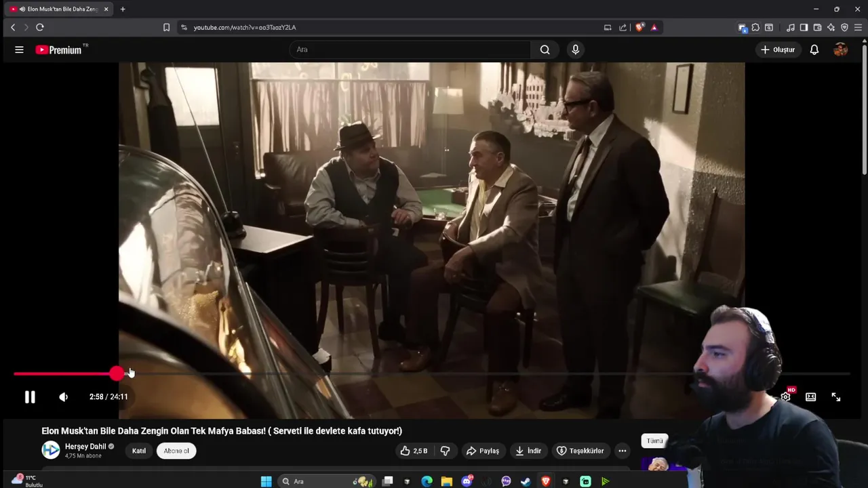Image resolution: width=868 pixels, height=488 pixels.
Task: Switch player out of theater mode
Action: 810,397
